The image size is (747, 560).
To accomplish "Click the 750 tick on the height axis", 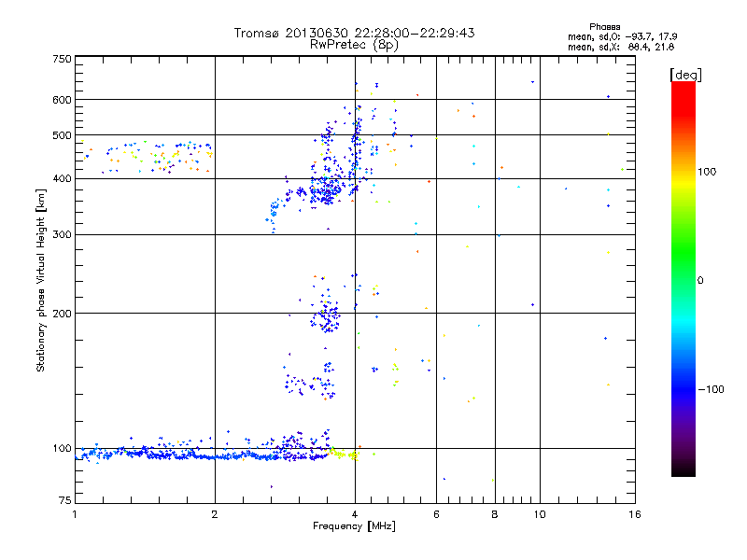I will tap(62, 59).
